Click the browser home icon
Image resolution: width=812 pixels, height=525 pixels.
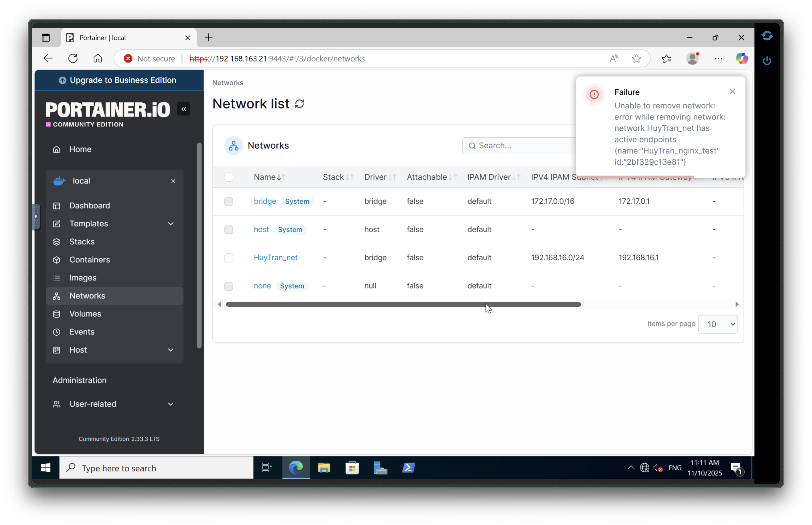pyautogui.click(x=98, y=59)
